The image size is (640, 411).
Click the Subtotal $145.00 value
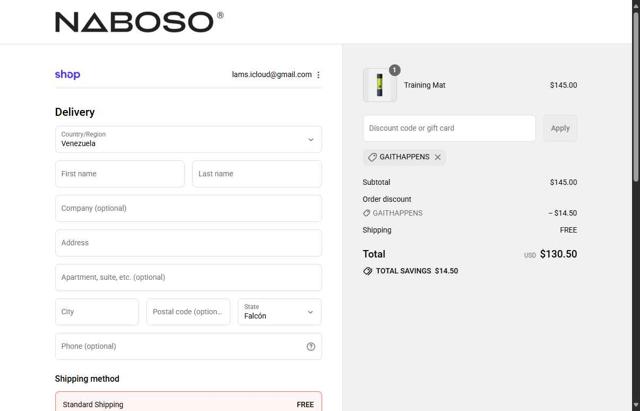click(563, 182)
